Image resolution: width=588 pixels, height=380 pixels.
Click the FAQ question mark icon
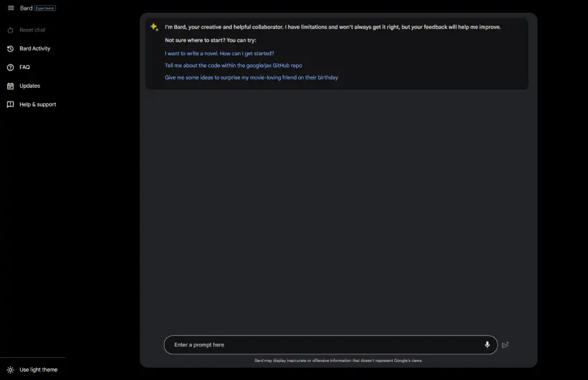click(10, 68)
